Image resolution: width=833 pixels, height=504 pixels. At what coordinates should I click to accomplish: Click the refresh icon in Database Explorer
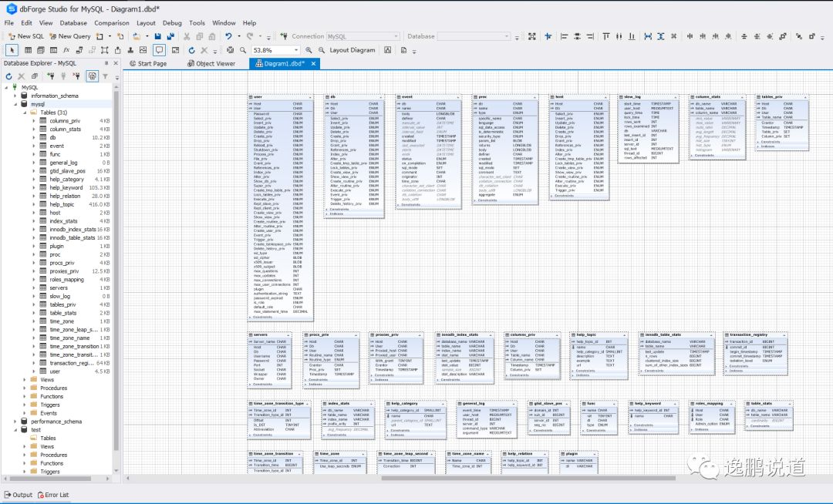pos(9,76)
